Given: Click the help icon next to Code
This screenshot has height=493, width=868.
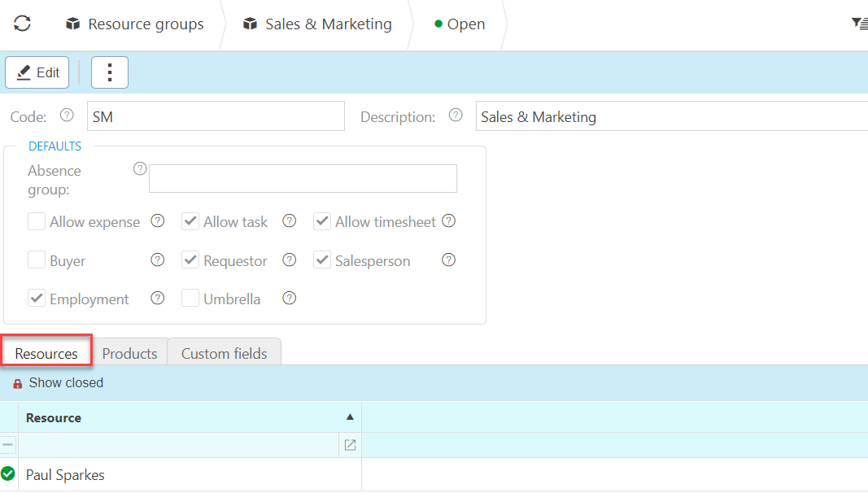Looking at the screenshot, I should point(67,116).
